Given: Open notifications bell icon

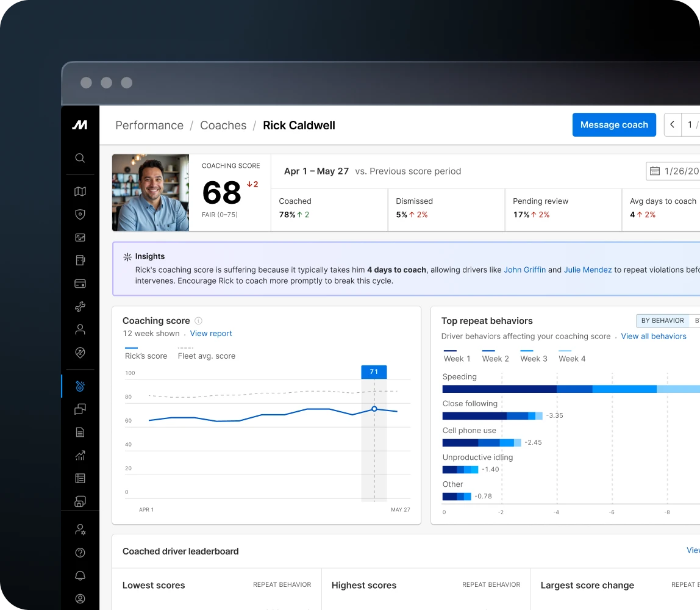Looking at the screenshot, I should coord(80,576).
